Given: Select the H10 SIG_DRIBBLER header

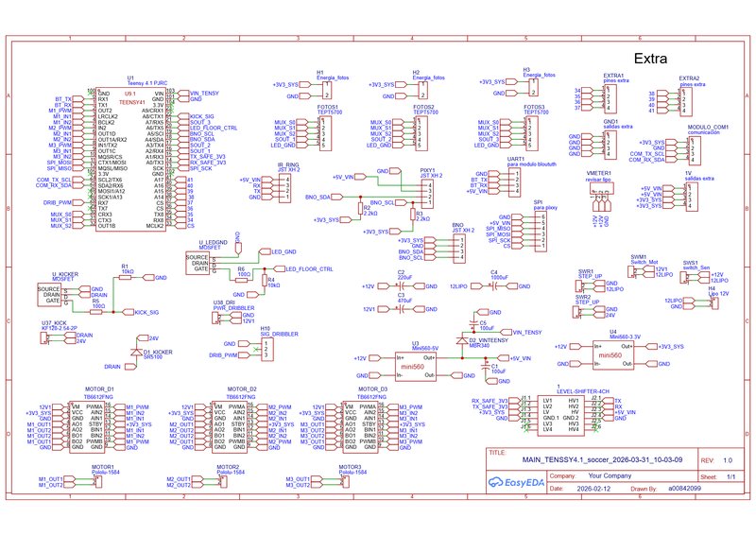Looking at the screenshot, I should click(x=266, y=350).
